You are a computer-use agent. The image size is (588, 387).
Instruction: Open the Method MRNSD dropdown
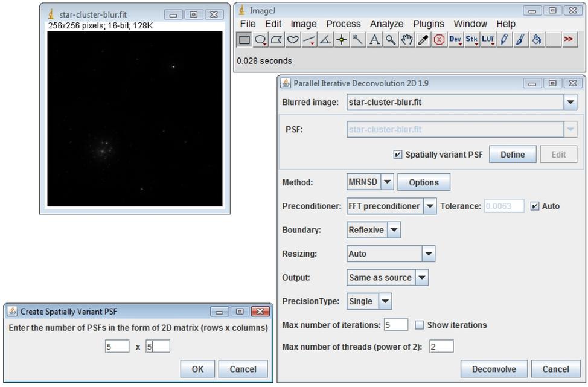pos(387,182)
